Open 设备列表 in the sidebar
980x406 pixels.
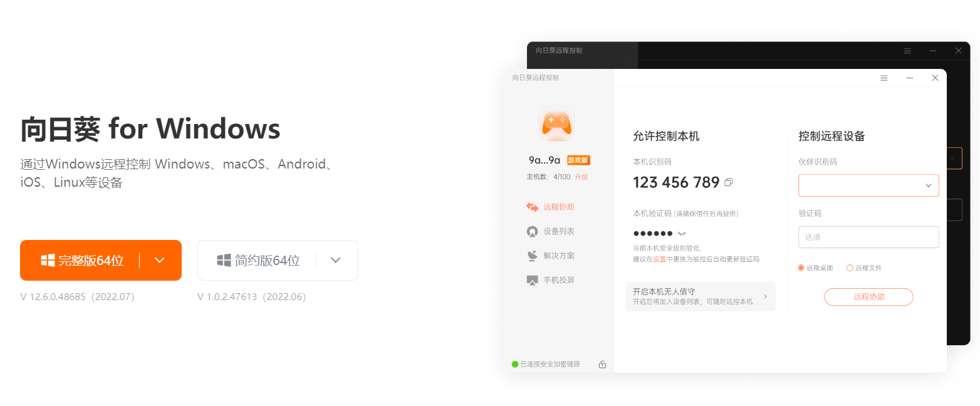pos(550,231)
